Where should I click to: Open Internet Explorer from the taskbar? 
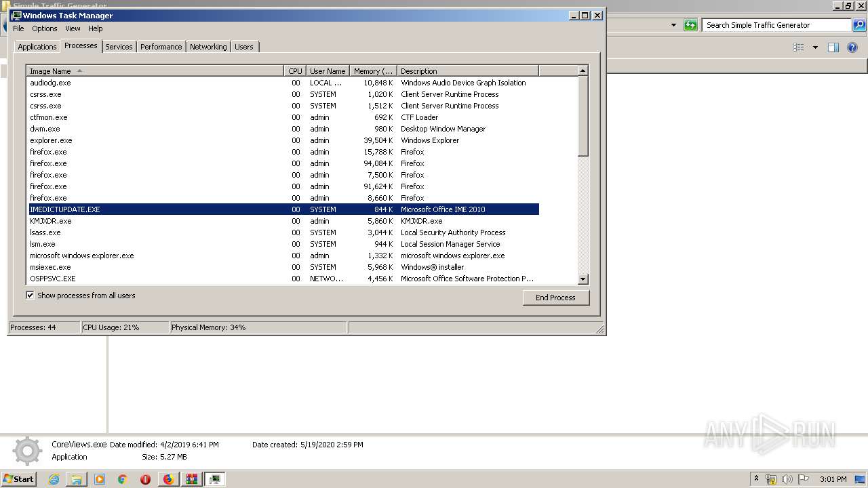pos(54,479)
